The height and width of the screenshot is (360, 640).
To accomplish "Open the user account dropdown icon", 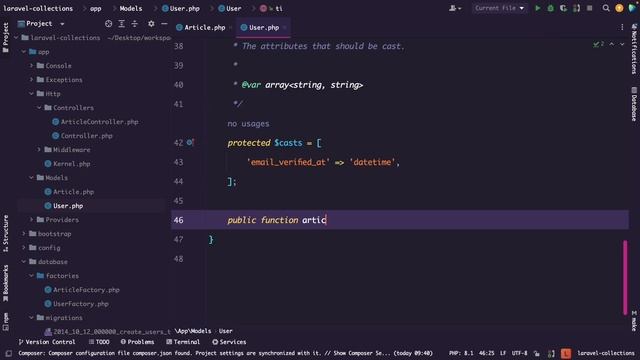I will pyautogui.click(x=455, y=8).
